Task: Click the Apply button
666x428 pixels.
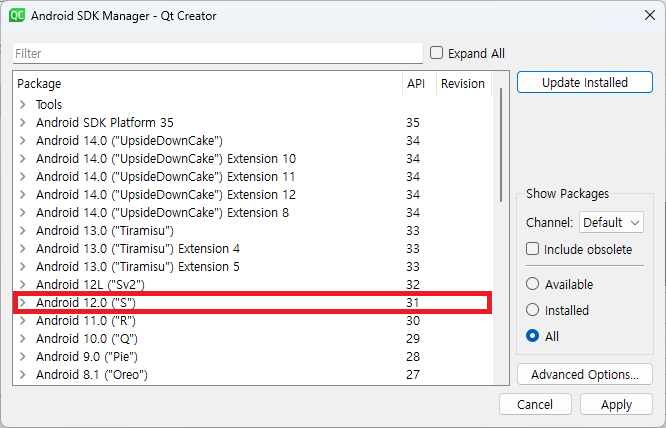Action: [616, 404]
